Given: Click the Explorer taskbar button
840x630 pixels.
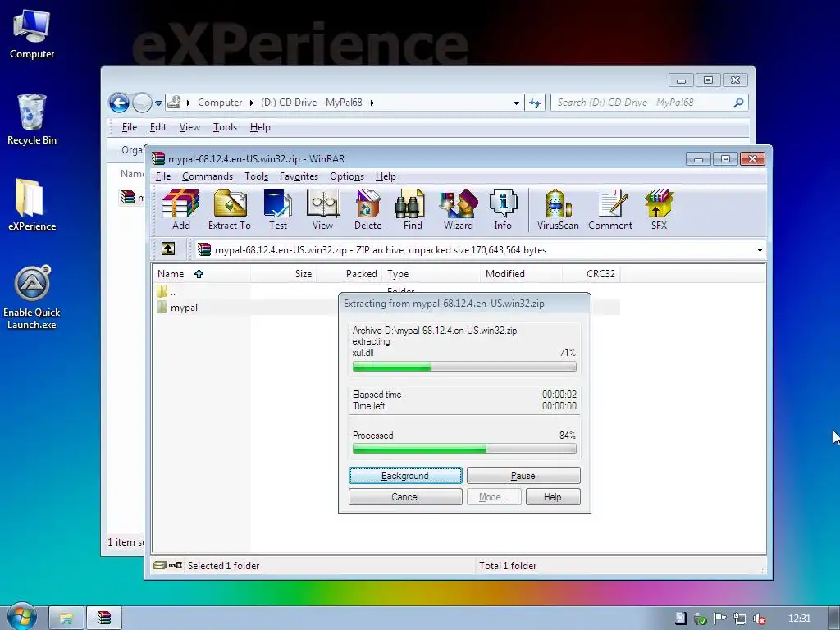Looking at the screenshot, I should point(66,619).
